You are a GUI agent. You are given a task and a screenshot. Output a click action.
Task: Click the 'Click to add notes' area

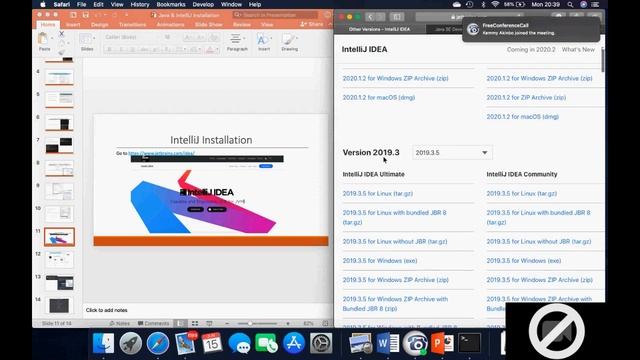click(x=208, y=310)
